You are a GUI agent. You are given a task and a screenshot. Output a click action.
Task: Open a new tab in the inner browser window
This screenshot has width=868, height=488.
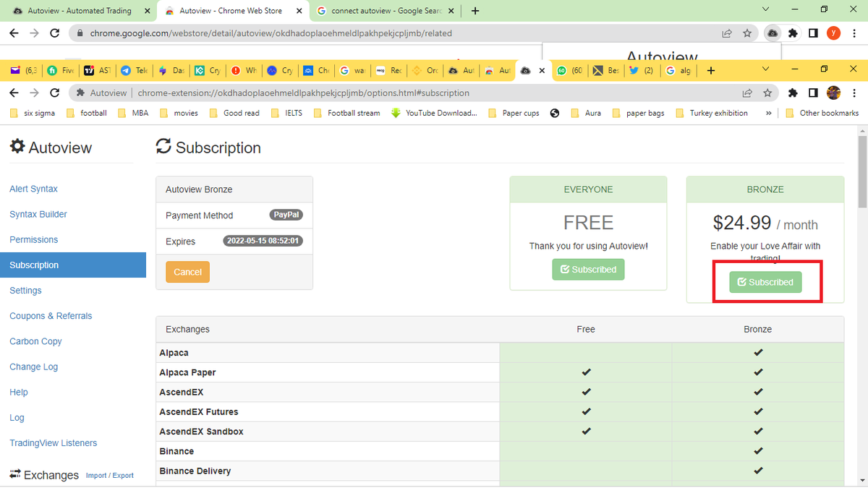(x=710, y=71)
